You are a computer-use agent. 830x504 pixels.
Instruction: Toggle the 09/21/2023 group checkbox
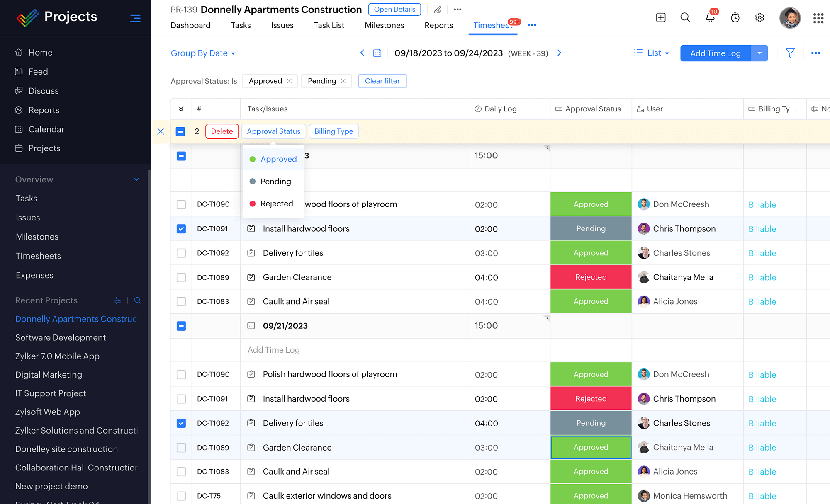point(181,326)
